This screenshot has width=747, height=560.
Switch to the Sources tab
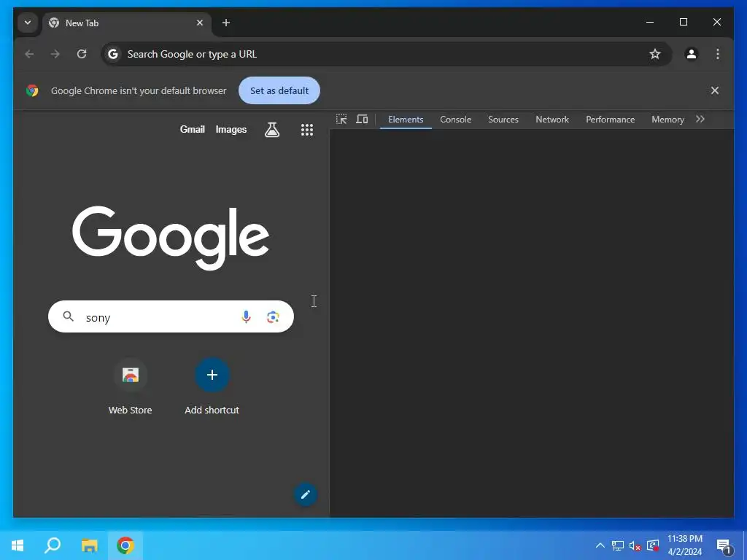click(503, 120)
